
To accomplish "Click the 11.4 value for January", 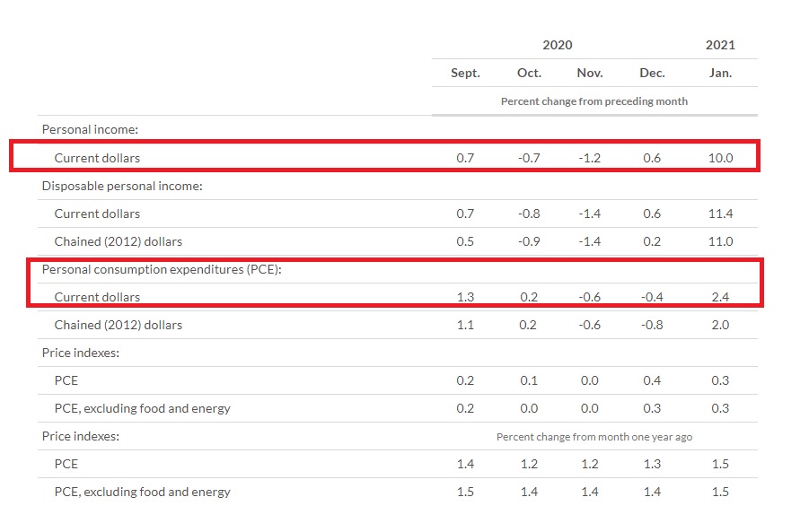I will (720, 214).
